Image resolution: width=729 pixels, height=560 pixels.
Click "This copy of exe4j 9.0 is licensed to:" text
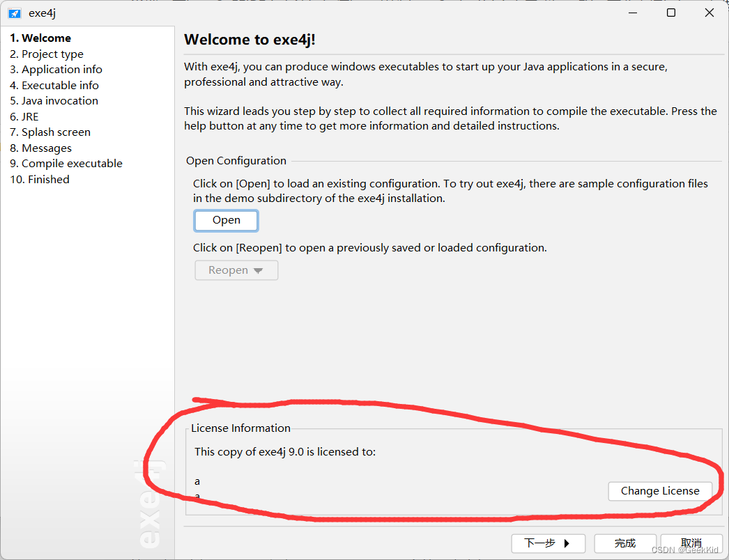click(x=285, y=452)
